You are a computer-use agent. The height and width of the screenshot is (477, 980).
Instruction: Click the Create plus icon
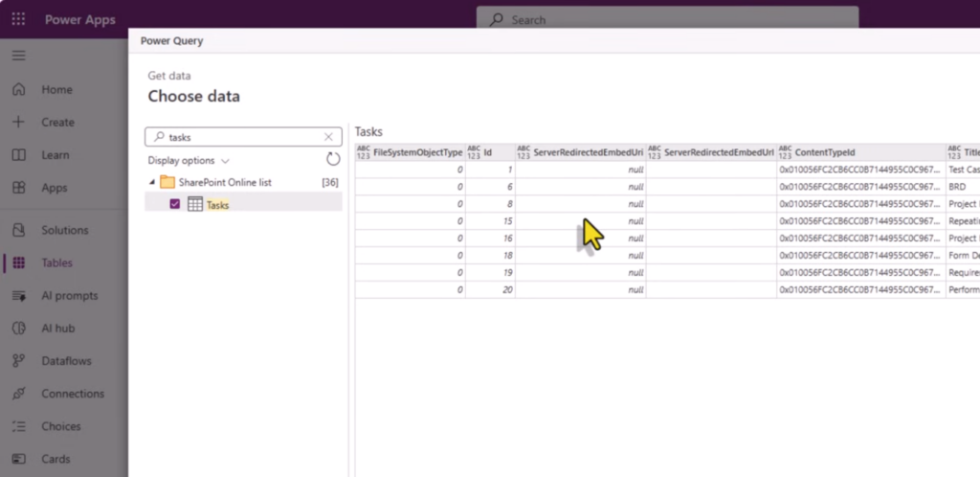(19, 122)
